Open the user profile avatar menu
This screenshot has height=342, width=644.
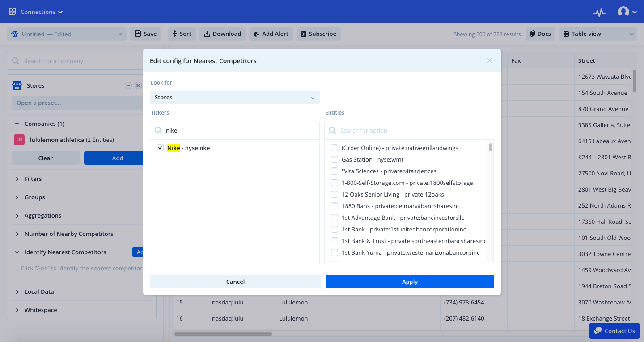pos(627,12)
